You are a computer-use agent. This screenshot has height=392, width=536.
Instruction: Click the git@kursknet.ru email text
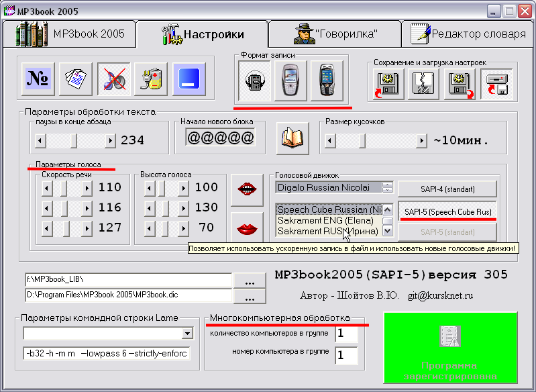440,296
